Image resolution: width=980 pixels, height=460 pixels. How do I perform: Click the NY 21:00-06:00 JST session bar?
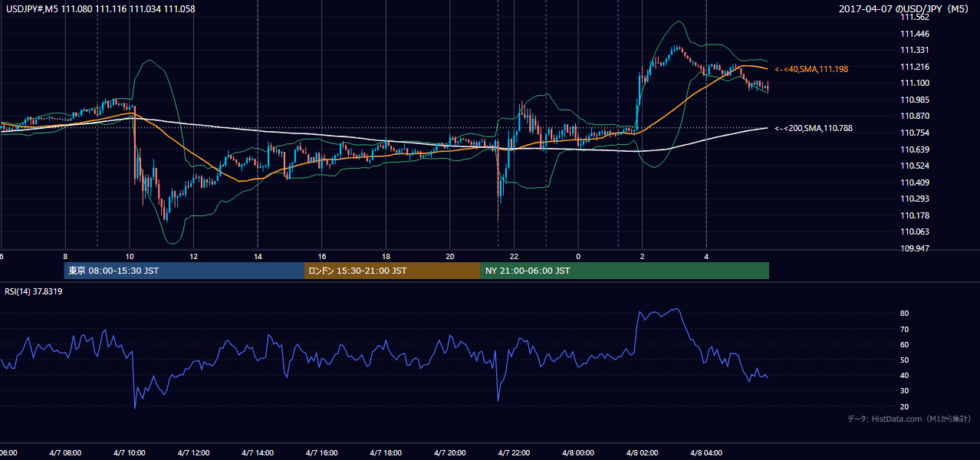[x=625, y=271]
